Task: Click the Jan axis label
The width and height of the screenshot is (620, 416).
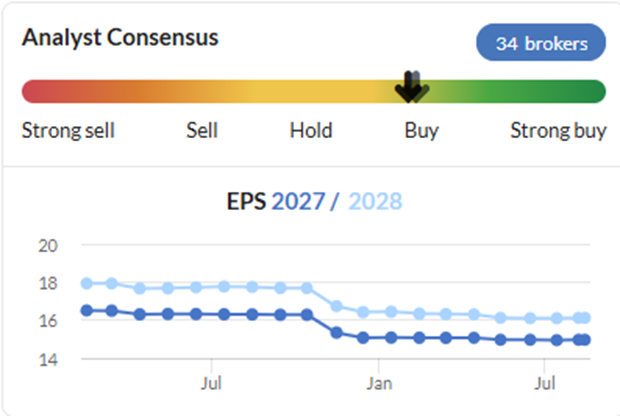Action: click(x=379, y=384)
